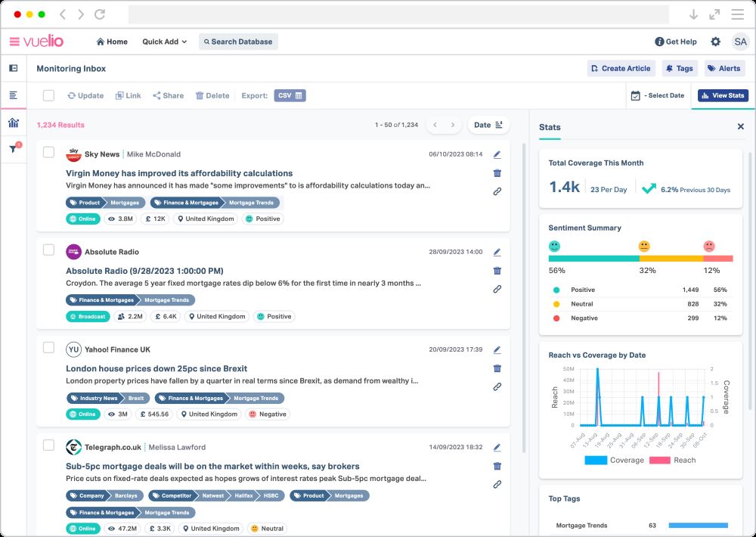Click the browser back arrow

[x=63, y=14]
